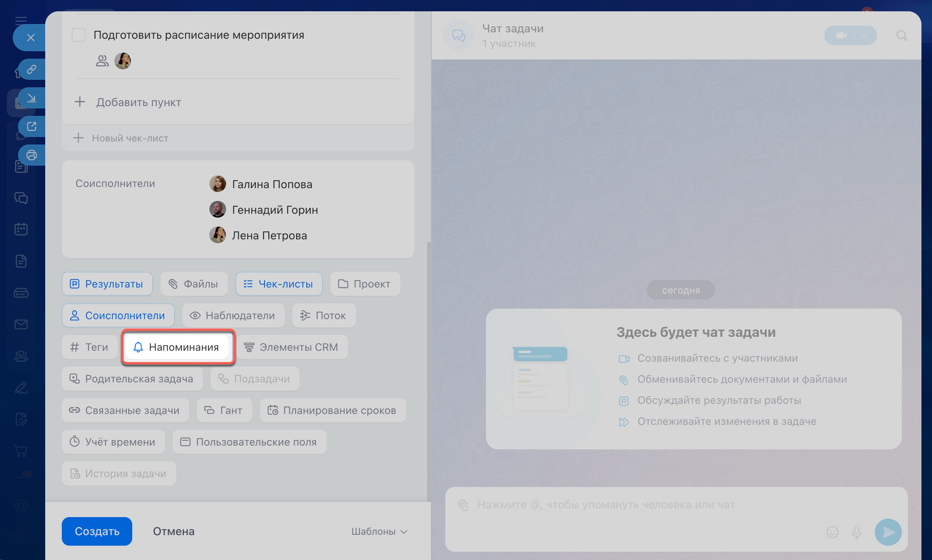932x560 pixels.
Task: Toggle the Результаты chip
Action: click(107, 284)
